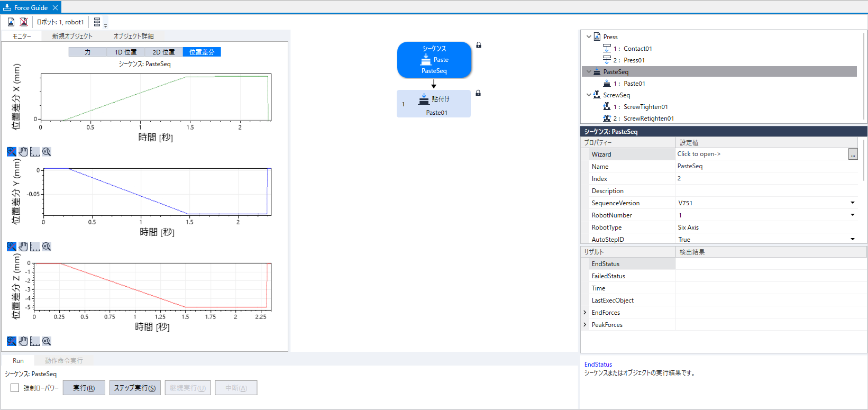Click the Wizard ellipsis browse button

853,154
